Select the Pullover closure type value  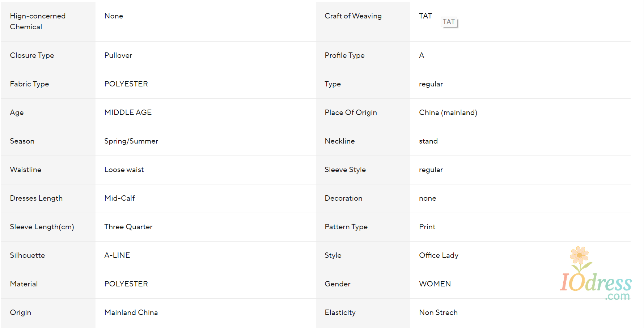tap(118, 55)
